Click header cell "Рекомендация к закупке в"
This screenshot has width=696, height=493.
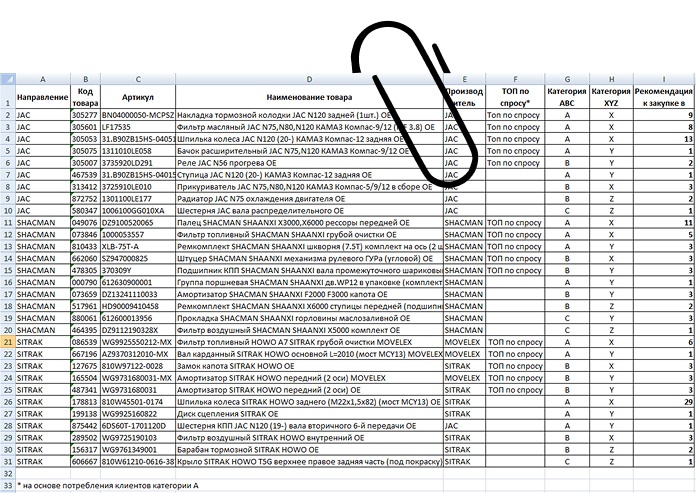pos(664,97)
